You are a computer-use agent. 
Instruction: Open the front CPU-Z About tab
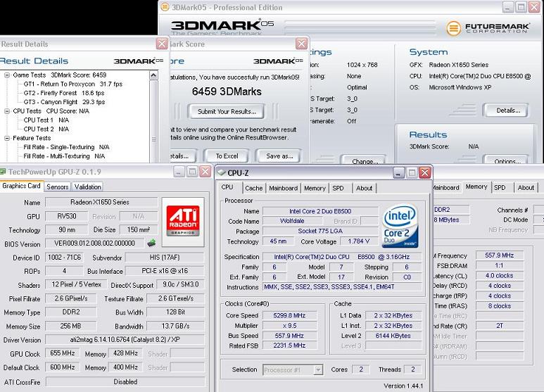pos(364,188)
